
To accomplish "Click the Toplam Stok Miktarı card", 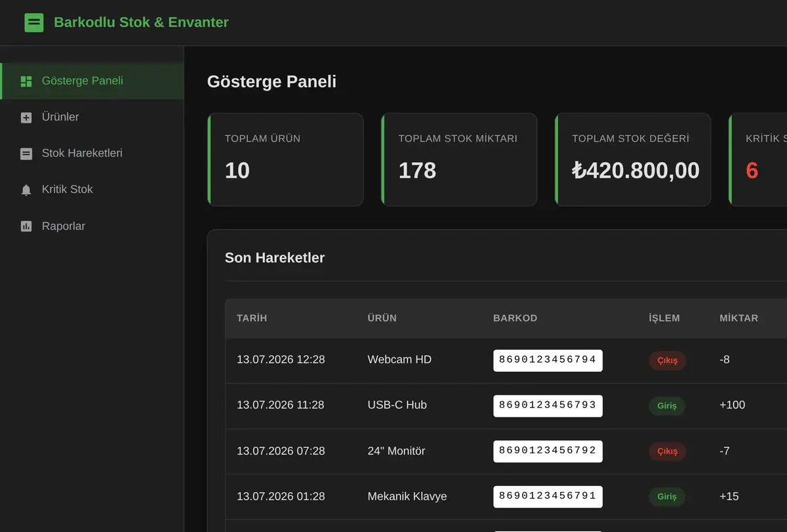I will tap(459, 159).
